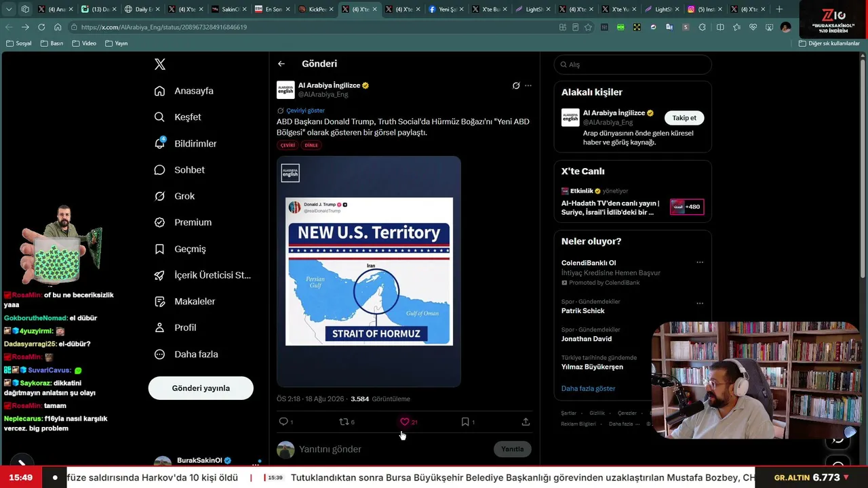
Task: Open the Keşfet search page
Action: coord(178,117)
